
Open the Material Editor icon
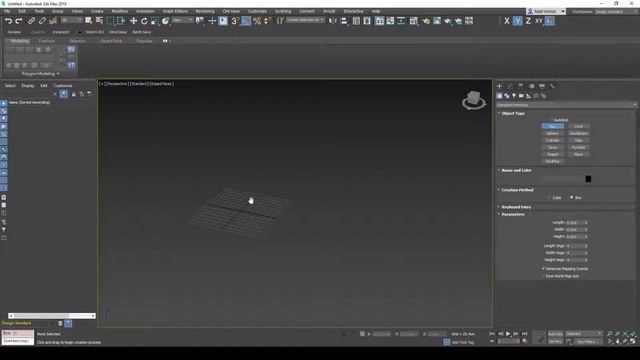[x=414, y=21]
